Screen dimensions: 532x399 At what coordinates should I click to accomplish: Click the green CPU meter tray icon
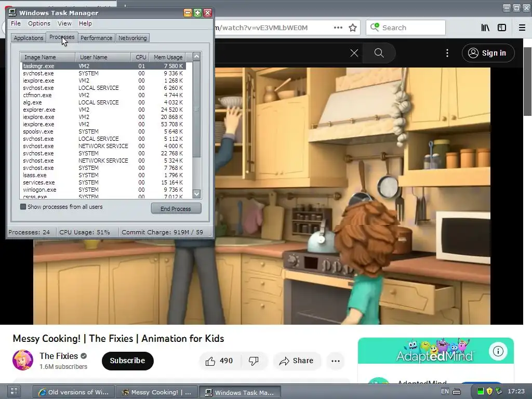point(480,392)
